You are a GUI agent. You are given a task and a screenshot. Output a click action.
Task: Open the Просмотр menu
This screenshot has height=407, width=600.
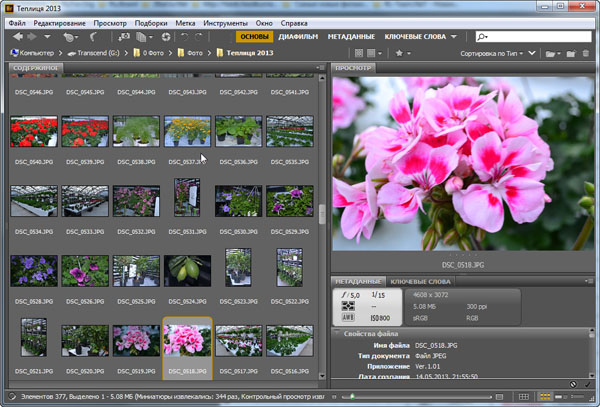(x=110, y=23)
